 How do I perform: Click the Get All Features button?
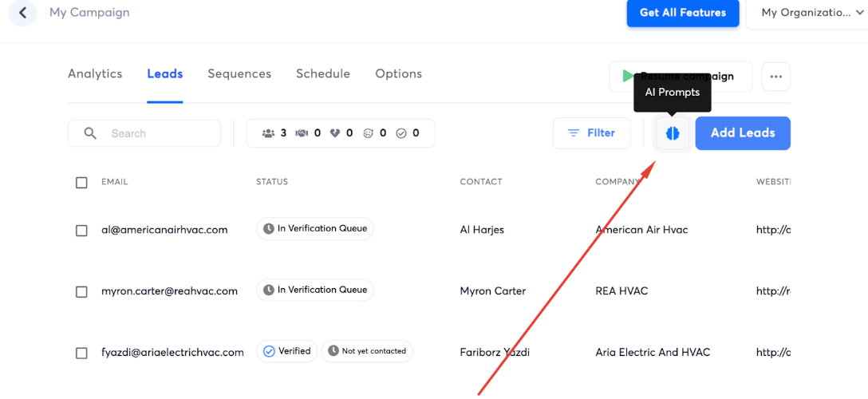(x=683, y=13)
